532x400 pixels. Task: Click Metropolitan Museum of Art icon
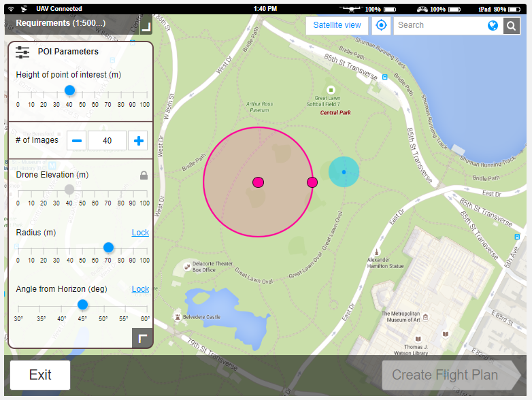425,317
